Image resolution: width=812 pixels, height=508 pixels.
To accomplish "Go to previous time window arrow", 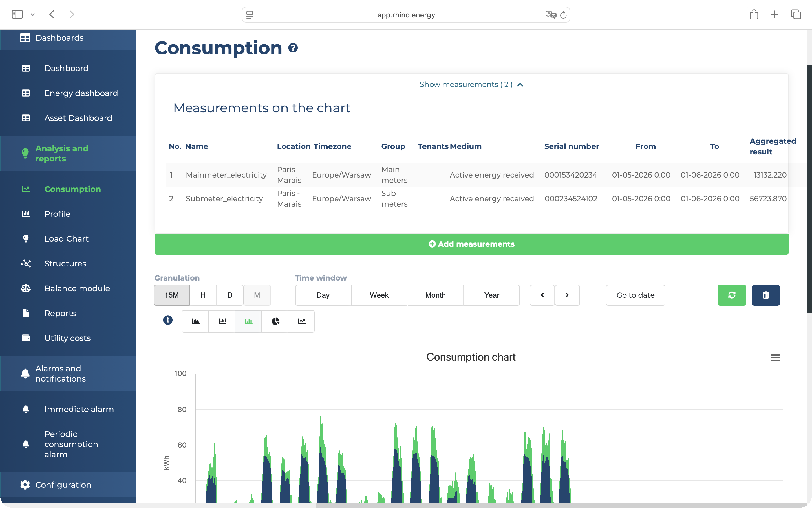I will tap(542, 295).
